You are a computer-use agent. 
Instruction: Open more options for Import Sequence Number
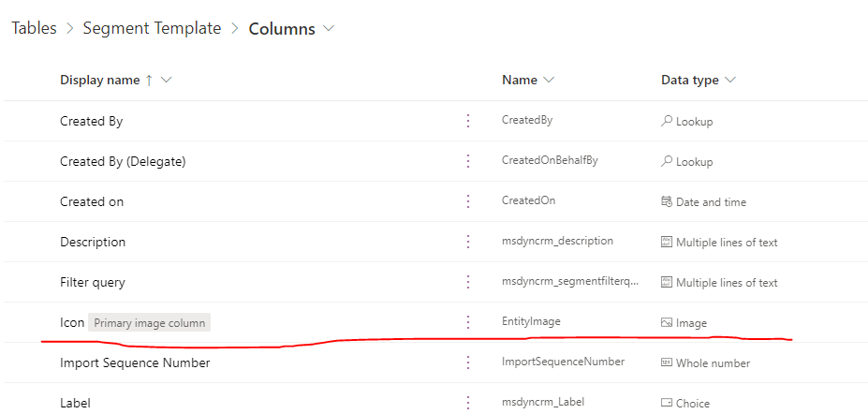[468, 362]
